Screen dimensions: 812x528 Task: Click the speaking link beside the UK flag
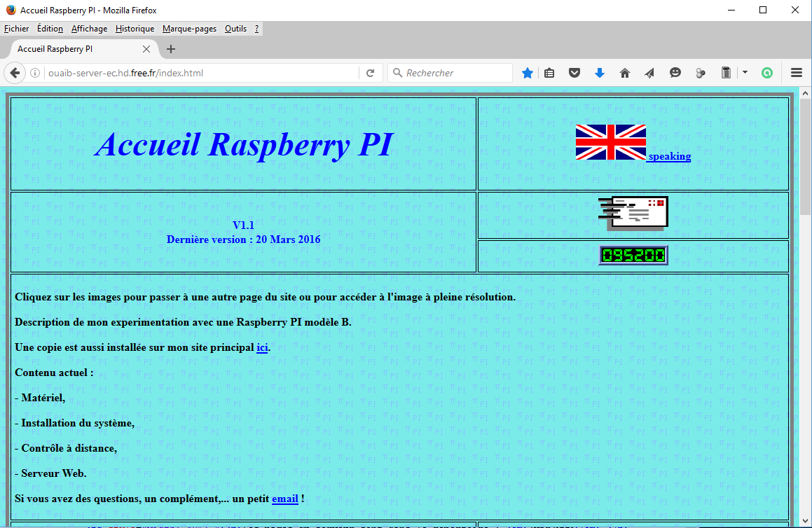click(669, 156)
